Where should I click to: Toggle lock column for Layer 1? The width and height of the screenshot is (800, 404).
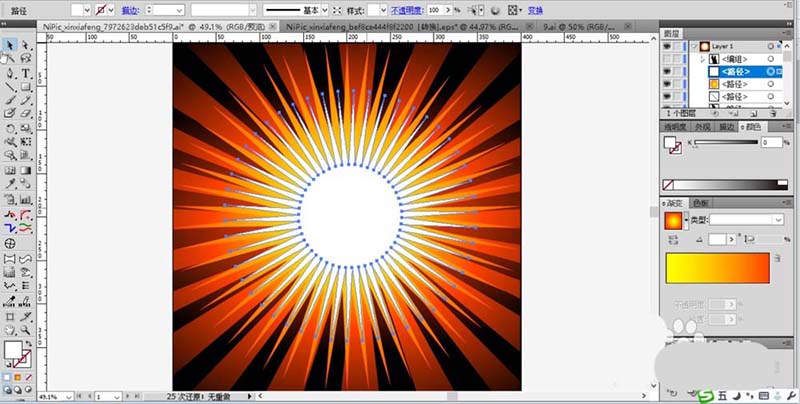click(x=677, y=46)
